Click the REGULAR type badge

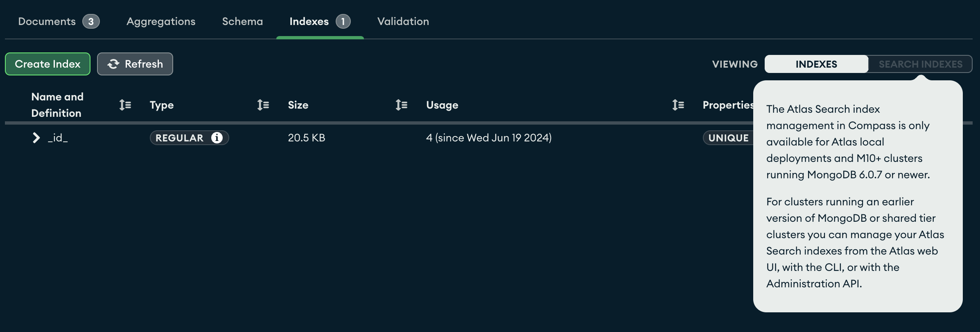179,138
